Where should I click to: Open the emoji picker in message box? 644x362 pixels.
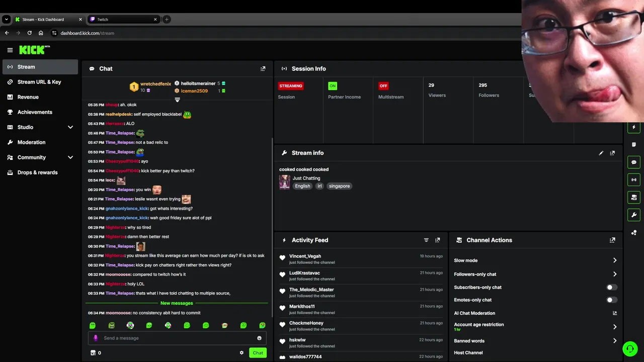(x=260, y=338)
